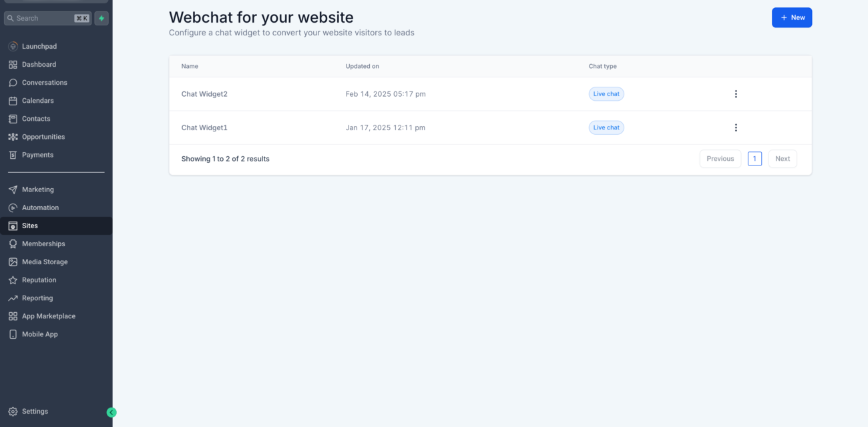Open the Launchpad from the sidebar
This screenshot has width=868, height=427.
[12, 46]
